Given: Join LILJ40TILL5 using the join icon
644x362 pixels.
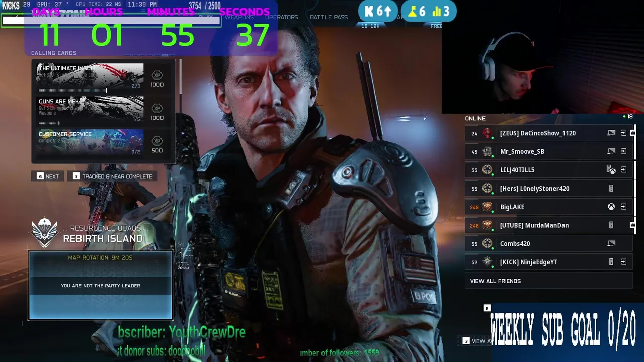Looking at the screenshot, I should 623,170.
